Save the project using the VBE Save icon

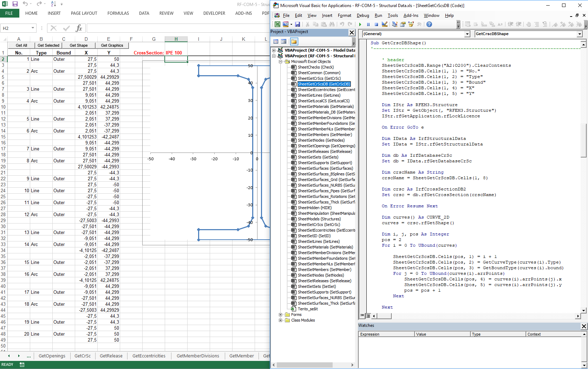click(x=298, y=24)
